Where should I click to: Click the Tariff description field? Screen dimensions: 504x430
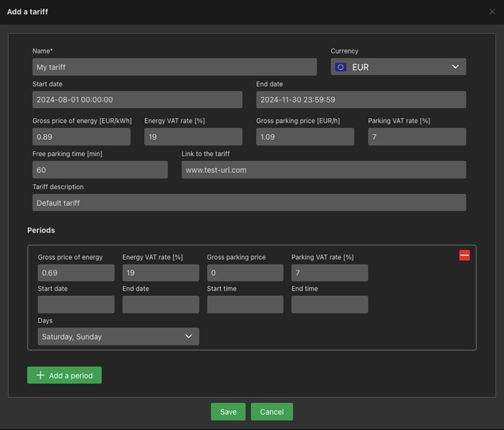click(249, 202)
